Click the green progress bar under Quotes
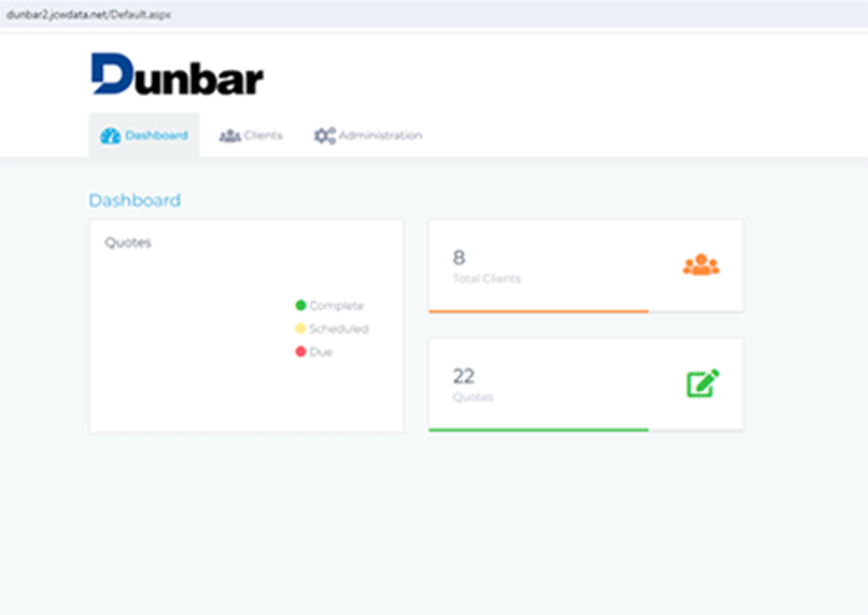 (x=538, y=429)
